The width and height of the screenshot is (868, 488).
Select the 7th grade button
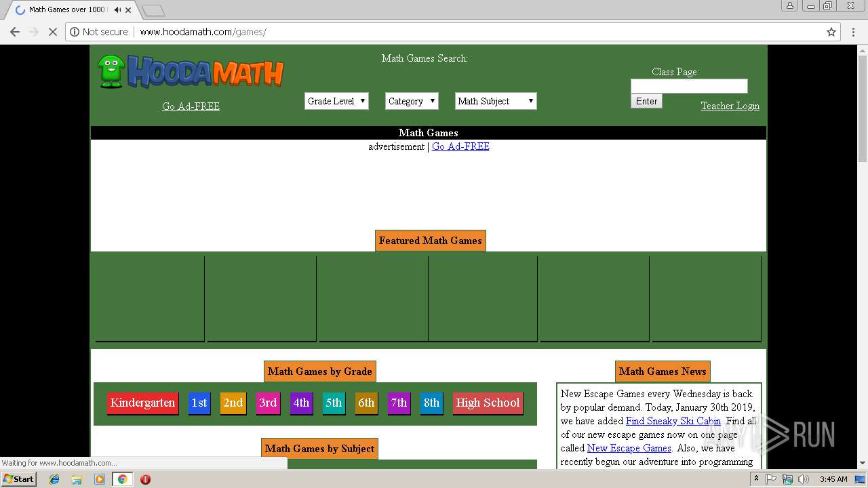[x=399, y=403]
